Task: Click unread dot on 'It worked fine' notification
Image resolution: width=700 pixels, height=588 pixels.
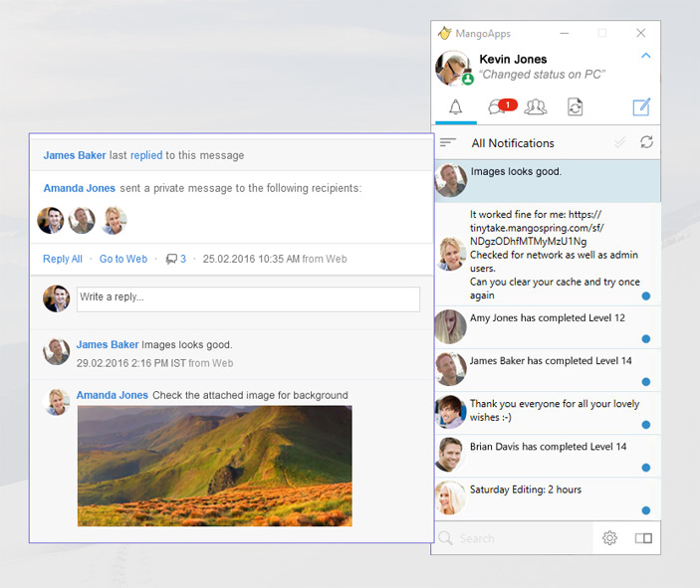Action: 646,296
